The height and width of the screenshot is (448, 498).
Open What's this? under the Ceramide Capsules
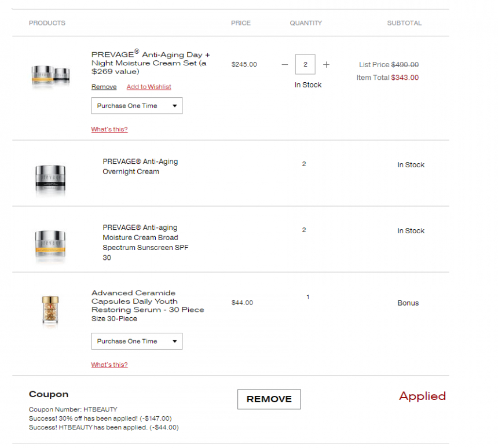pyautogui.click(x=109, y=365)
